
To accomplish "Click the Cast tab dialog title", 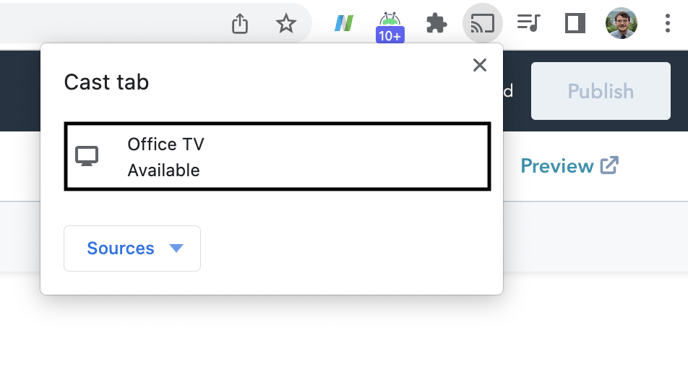I will 107,82.
